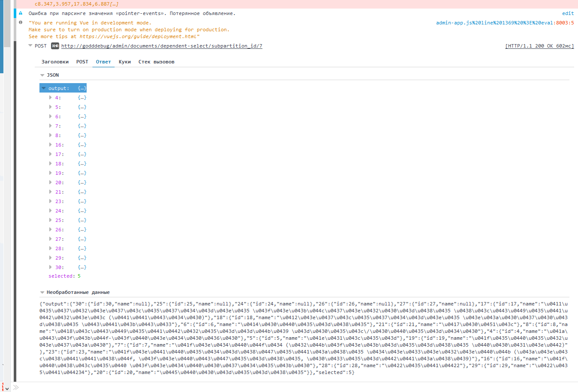Click the console prompt chevrons icon

[16, 387]
